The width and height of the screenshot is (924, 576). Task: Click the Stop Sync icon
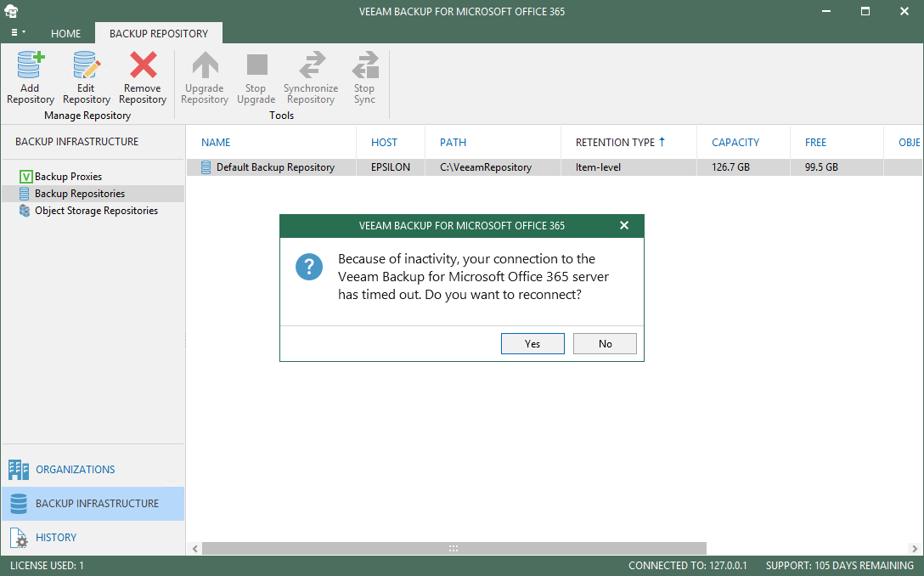click(x=365, y=65)
